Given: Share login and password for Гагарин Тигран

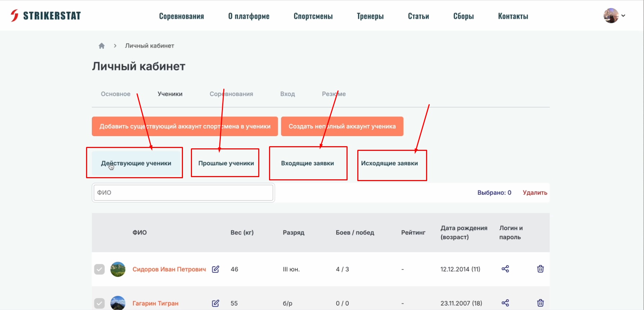Looking at the screenshot, I should pyautogui.click(x=505, y=303).
